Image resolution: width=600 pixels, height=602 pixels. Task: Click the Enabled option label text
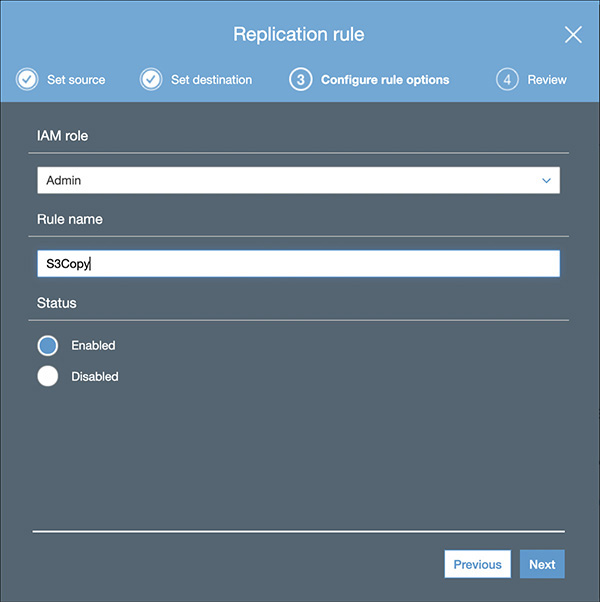pos(93,345)
